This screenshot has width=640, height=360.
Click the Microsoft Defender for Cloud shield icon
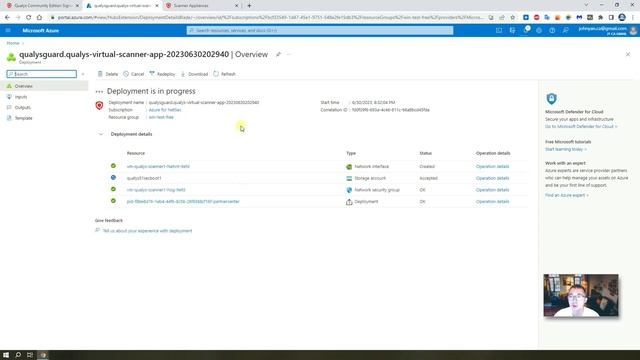[551, 98]
